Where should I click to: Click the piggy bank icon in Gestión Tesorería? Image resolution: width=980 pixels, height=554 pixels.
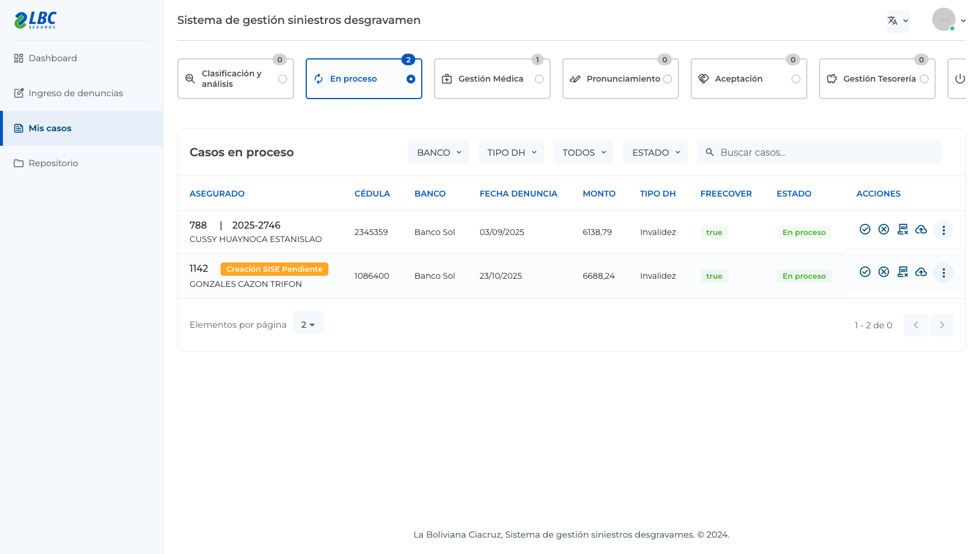pyautogui.click(x=832, y=79)
